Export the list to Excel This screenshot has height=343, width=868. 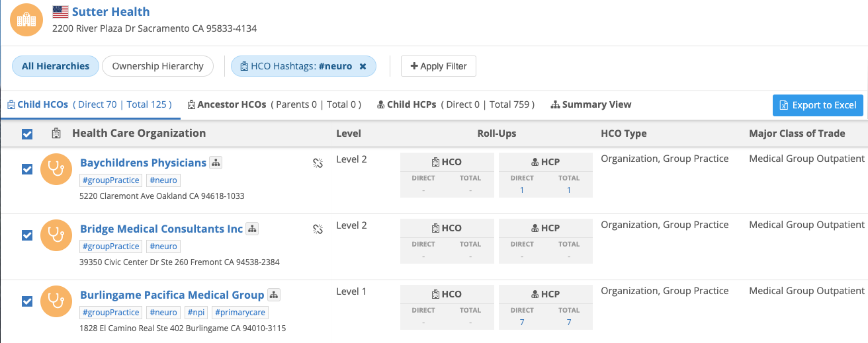(818, 105)
